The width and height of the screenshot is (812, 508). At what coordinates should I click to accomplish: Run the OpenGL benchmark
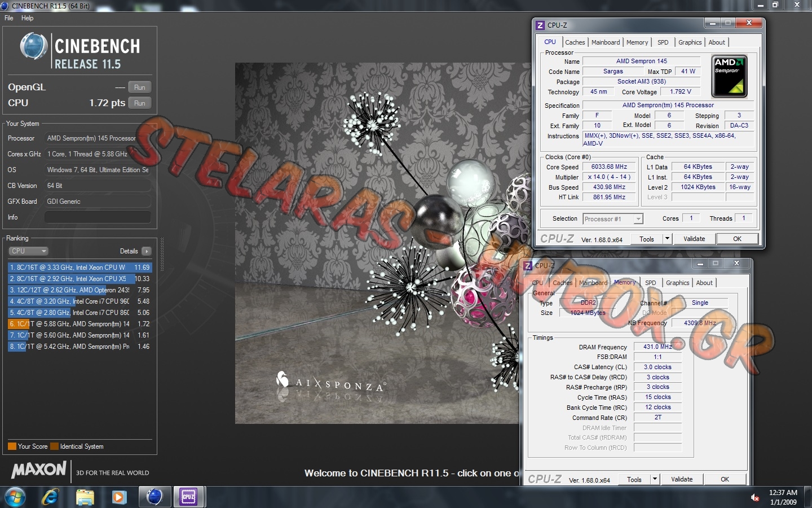[x=140, y=87]
